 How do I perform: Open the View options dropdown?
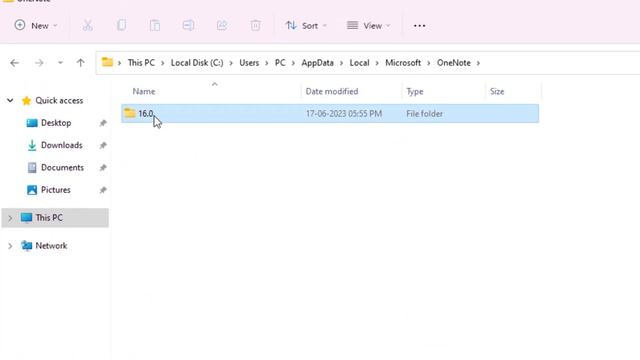pyautogui.click(x=369, y=26)
